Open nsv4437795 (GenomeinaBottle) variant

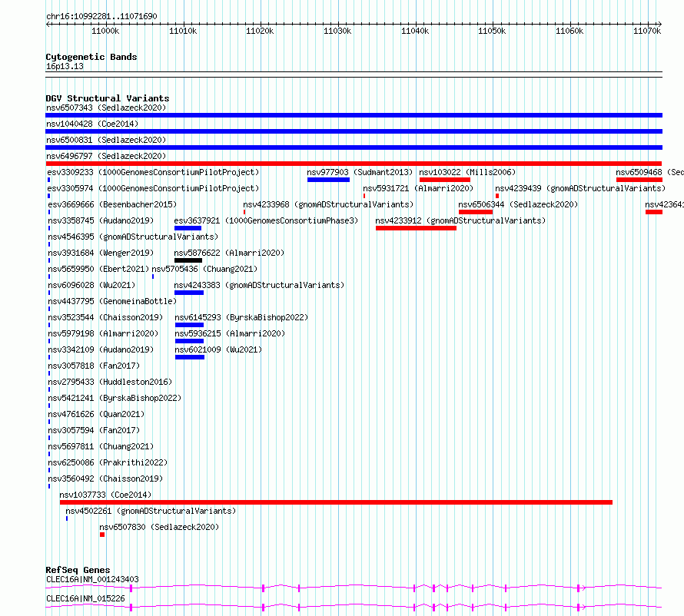click(x=112, y=301)
